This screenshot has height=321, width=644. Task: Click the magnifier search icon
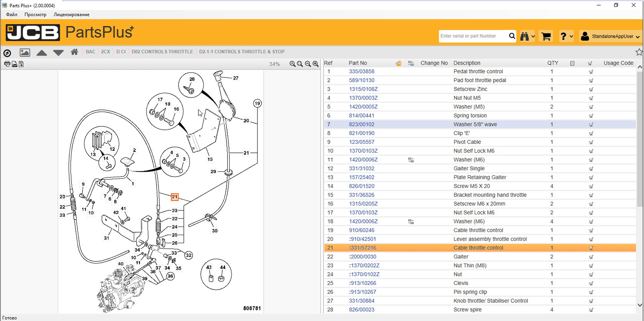point(512,36)
